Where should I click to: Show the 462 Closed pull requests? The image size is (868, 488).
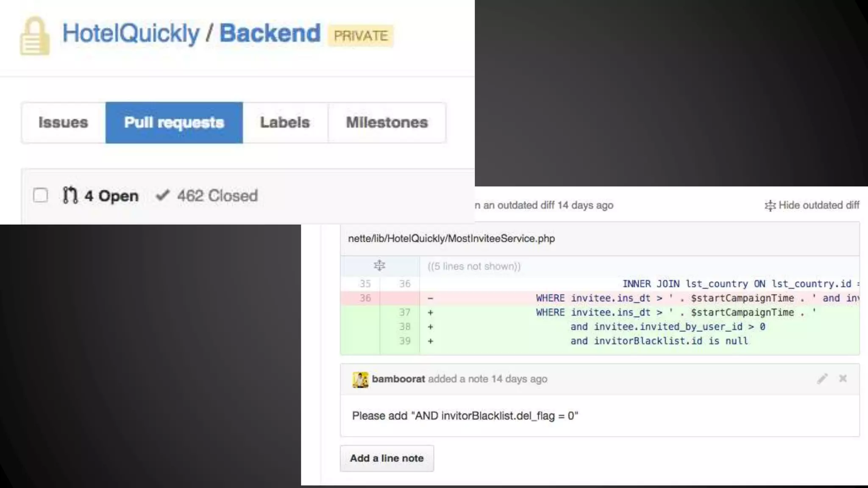[x=217, y=196]
